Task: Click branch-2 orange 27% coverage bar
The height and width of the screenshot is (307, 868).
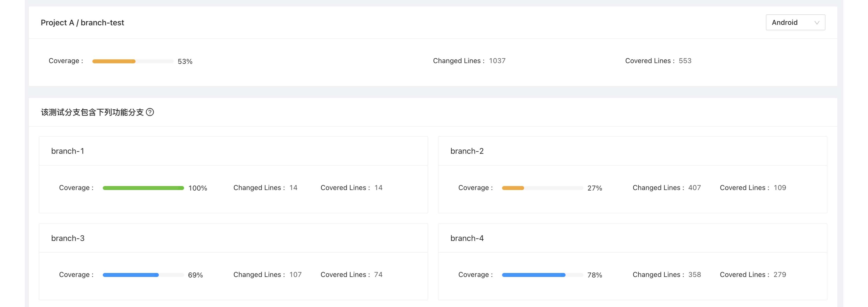Action: tap(543, 188)
